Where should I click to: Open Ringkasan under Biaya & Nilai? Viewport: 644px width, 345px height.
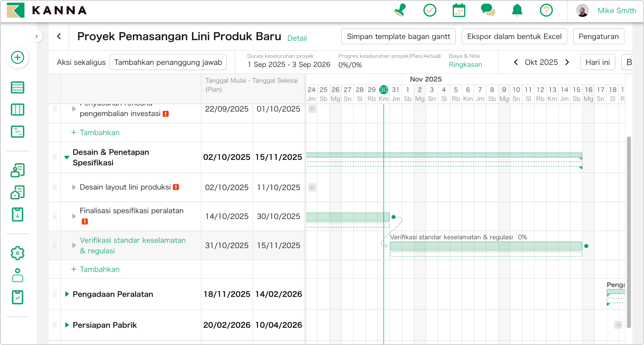(x=465, y=64)
